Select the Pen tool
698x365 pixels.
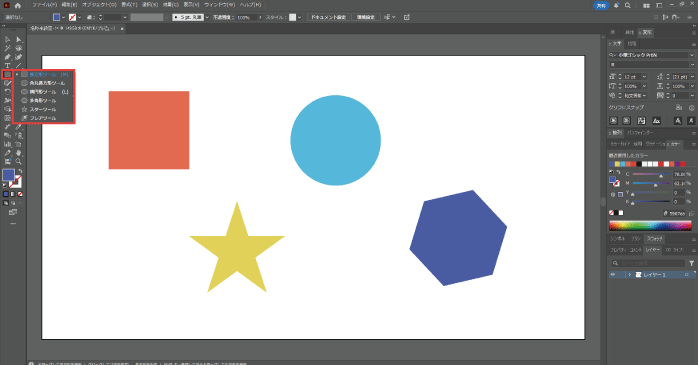[x=8, y=57]
